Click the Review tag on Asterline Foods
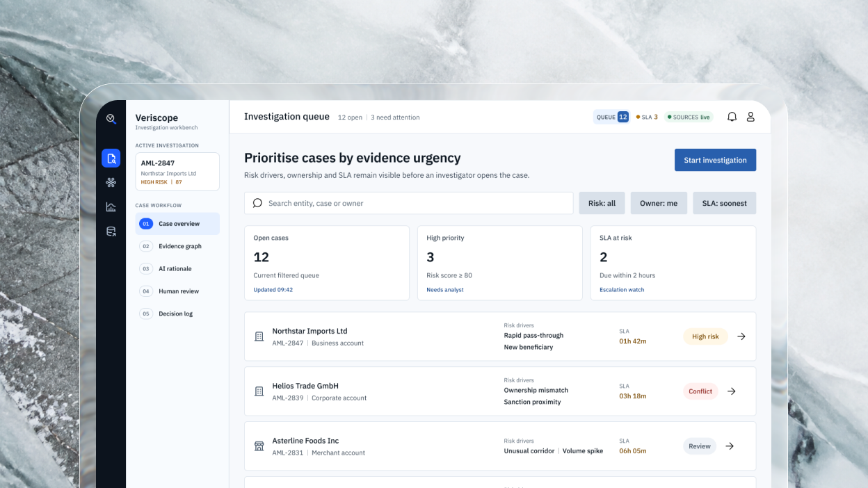Image resolution: width=868 pixels, height=488 pixels. pos(700,446)
